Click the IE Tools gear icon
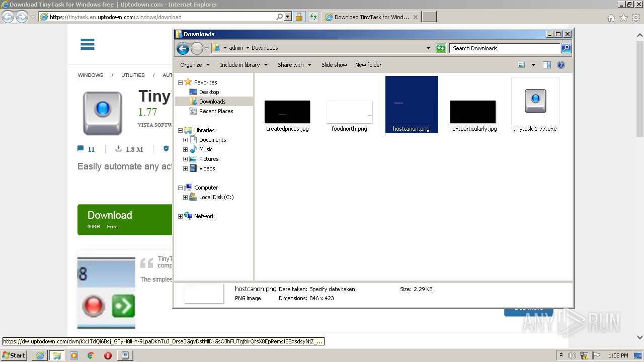The image size is (644, 362). [x=636, y=18]
